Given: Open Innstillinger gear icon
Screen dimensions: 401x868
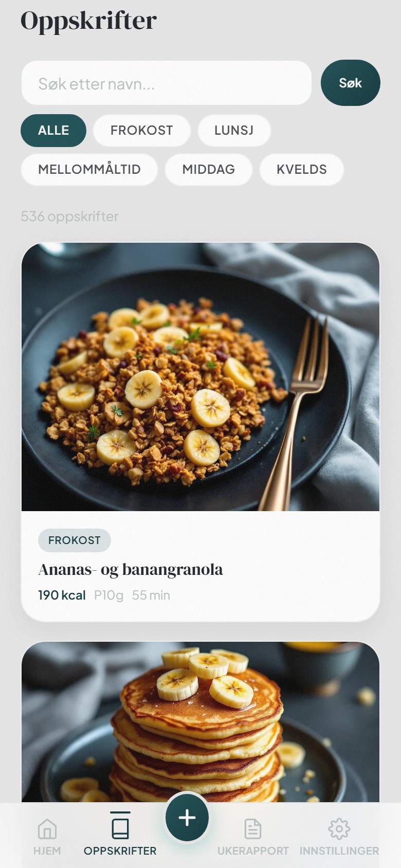Looking at the screenshot, I should [339, 829].
